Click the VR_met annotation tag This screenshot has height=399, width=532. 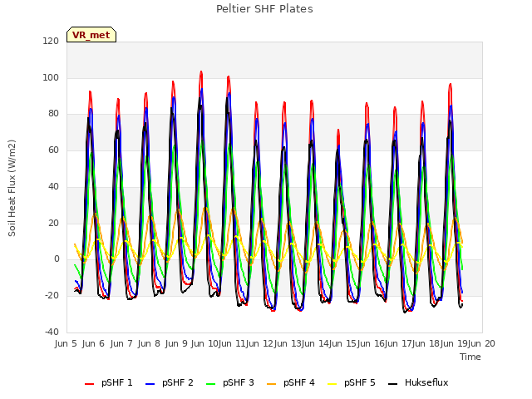91,35
